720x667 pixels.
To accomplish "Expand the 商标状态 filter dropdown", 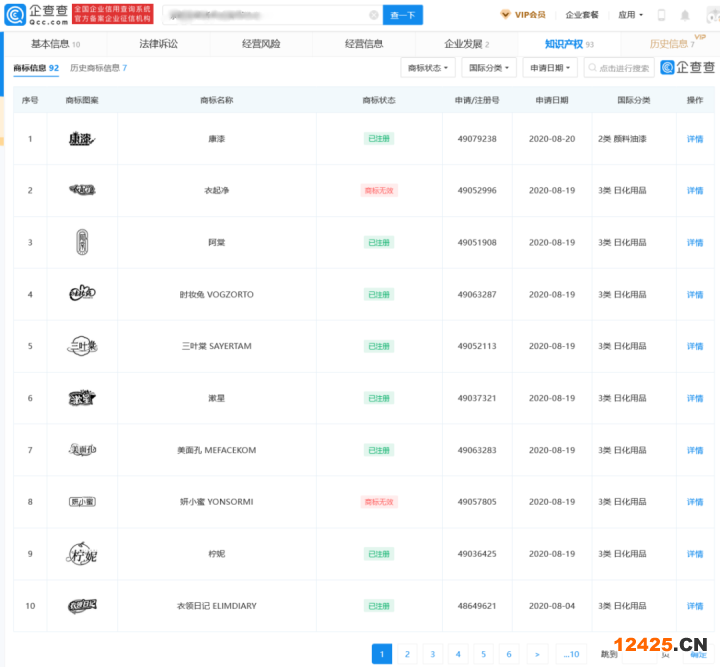I will (428, 68).
